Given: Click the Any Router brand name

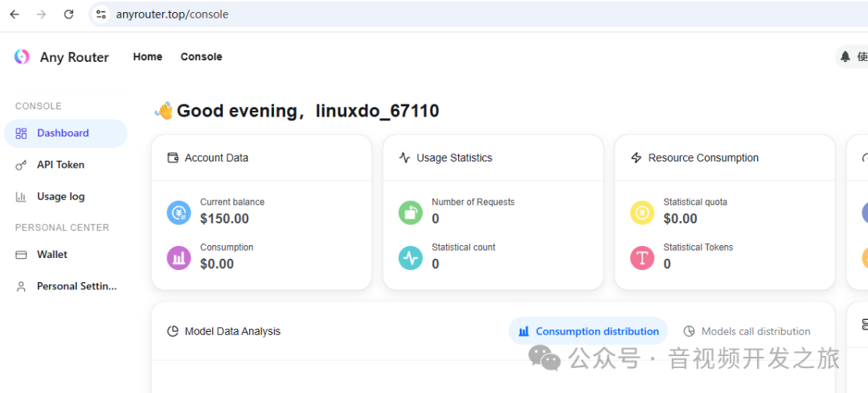Looking at the screenshot, I should 74,57.
